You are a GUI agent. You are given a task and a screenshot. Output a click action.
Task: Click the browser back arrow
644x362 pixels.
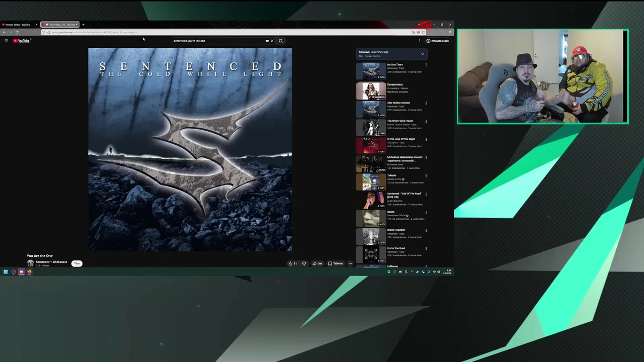click(4, 32)
